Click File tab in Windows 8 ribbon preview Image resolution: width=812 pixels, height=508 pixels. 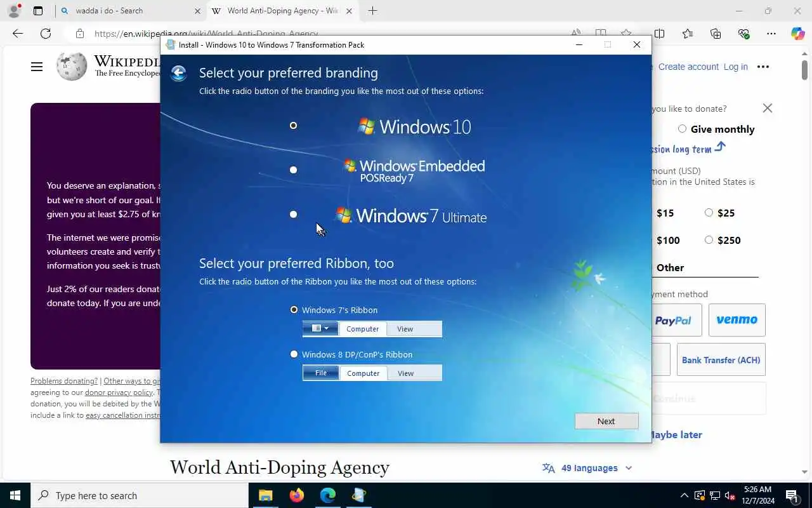click(x=321, y=373)
